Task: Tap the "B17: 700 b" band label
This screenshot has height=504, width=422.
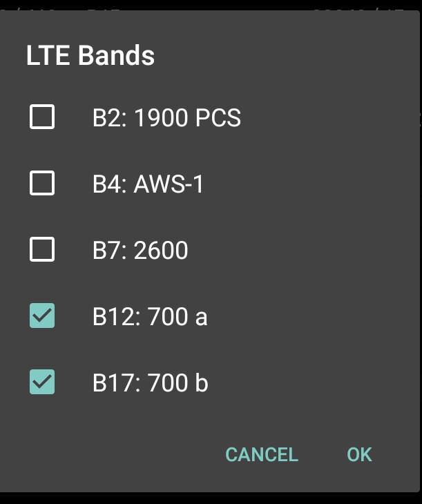Action: point(150,382)
